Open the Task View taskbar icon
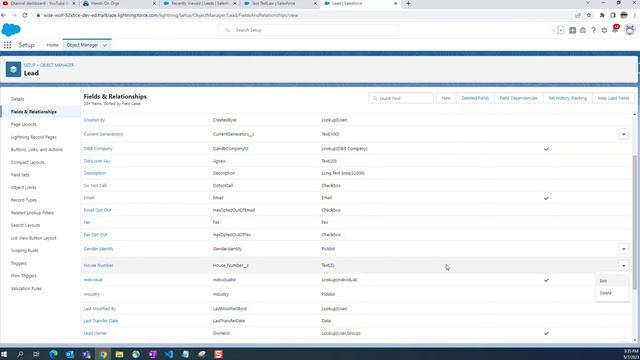Screen dimensions: 640x360 point(36,354)
